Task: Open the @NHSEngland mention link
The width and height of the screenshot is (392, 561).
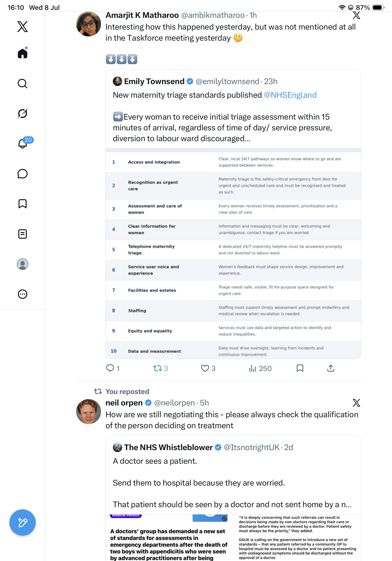Action: coord(290,95)
